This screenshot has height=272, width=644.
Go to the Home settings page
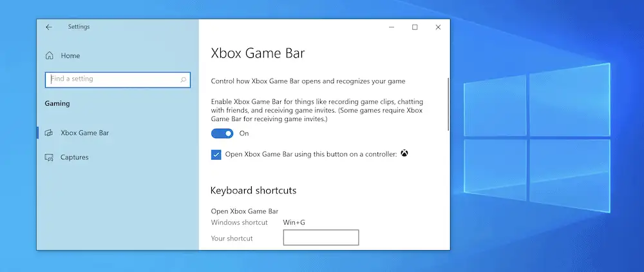coord(70,55)
